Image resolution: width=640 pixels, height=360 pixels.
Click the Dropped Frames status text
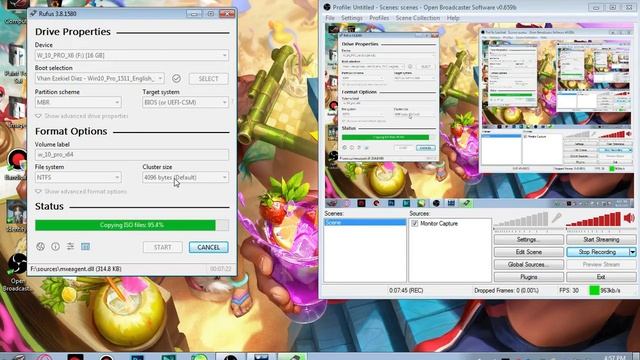pyautogui.click(x=506, y=291)
